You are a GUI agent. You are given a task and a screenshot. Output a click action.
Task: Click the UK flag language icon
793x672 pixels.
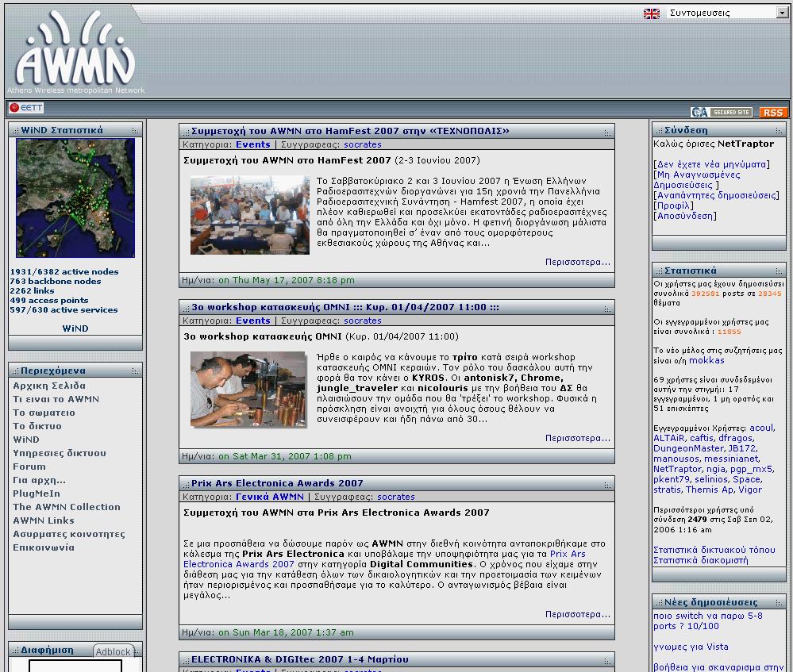tap(652, 13)
